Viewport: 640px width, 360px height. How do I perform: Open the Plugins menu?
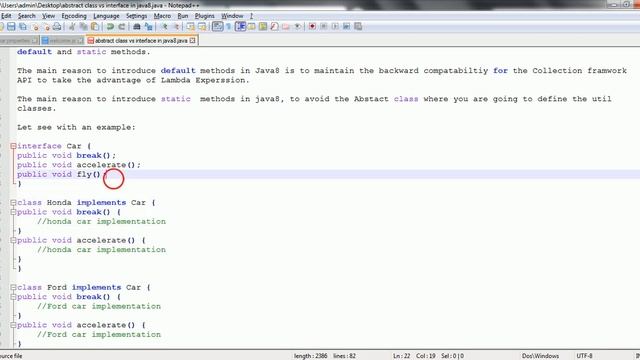[204, 16]
